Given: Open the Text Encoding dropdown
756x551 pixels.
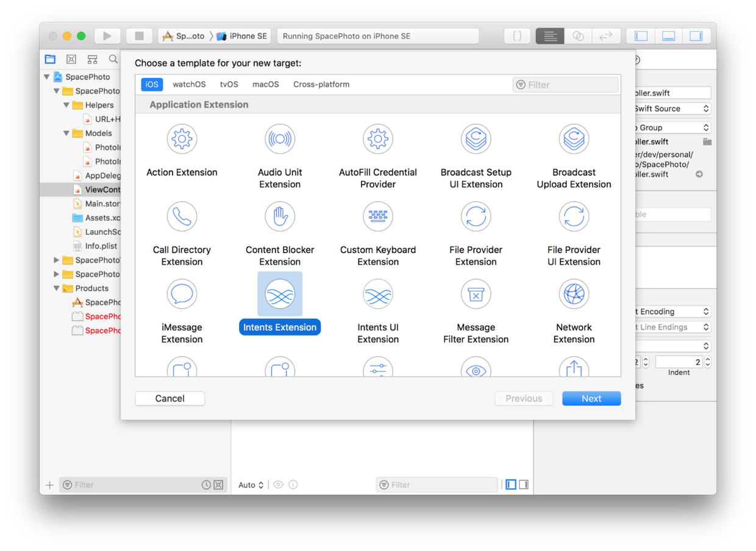Looking at the screenshot, I should (673, 311).
